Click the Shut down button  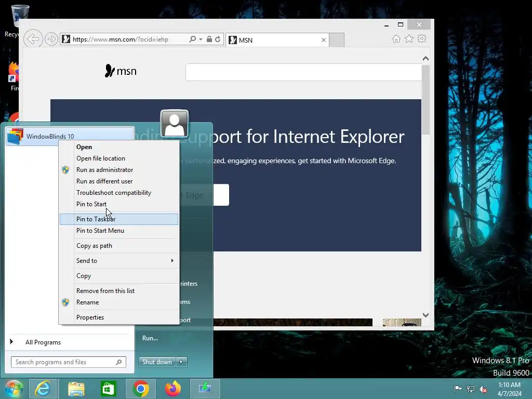coord(157,362)
